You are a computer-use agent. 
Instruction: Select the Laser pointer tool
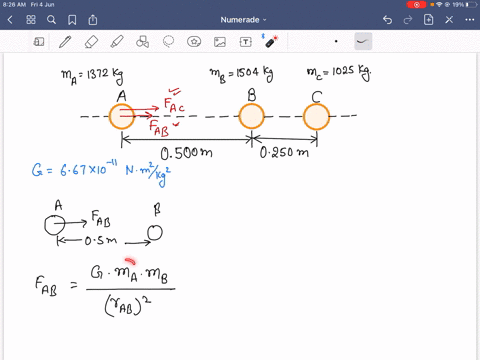[270, 41]
